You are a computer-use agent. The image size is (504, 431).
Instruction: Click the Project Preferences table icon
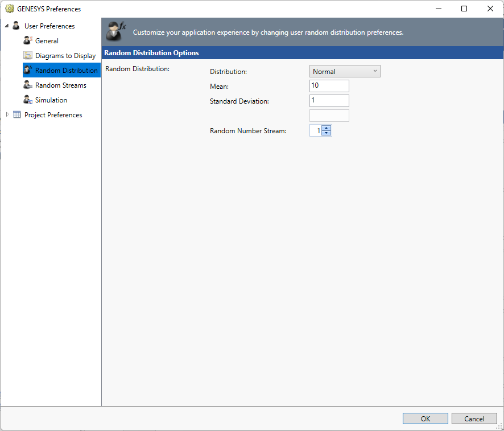(16, 114)
